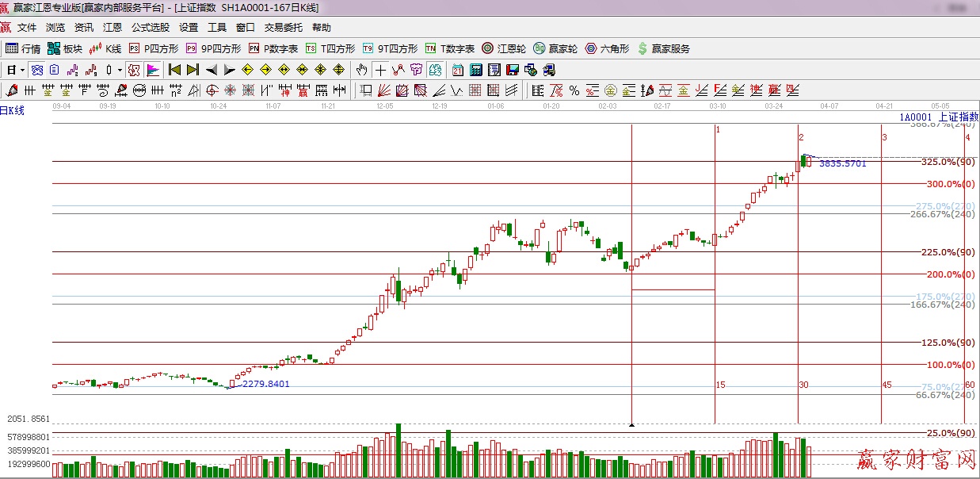This screenshot has height=479, width=980.
Task: Expand the 日 period dropdown arrow
Action: click(22, 70)
